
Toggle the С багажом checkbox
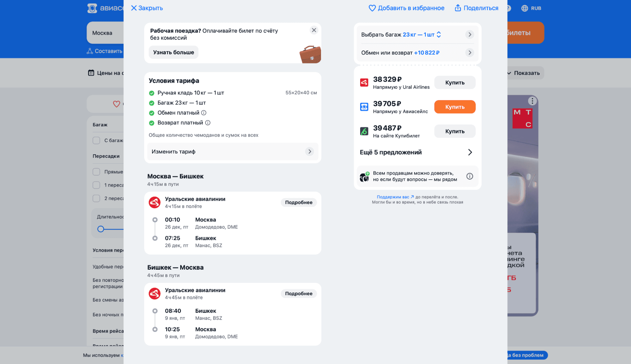point(97,140)
